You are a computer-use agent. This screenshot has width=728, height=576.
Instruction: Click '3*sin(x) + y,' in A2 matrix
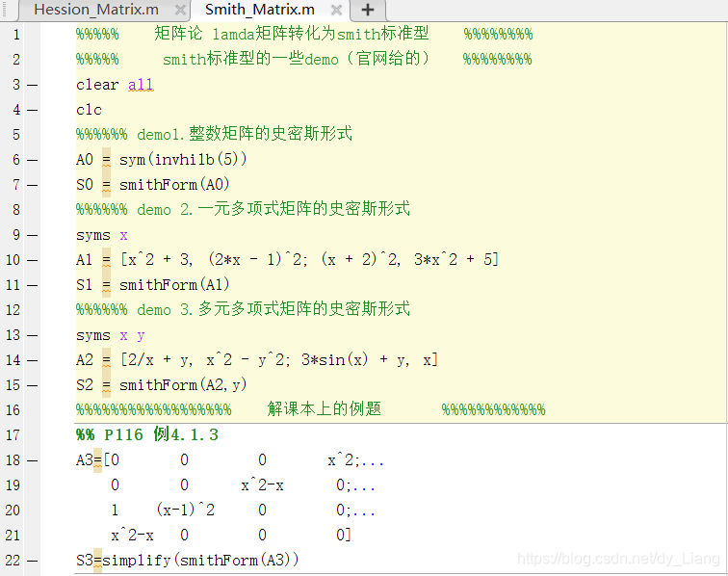(355, 360)
